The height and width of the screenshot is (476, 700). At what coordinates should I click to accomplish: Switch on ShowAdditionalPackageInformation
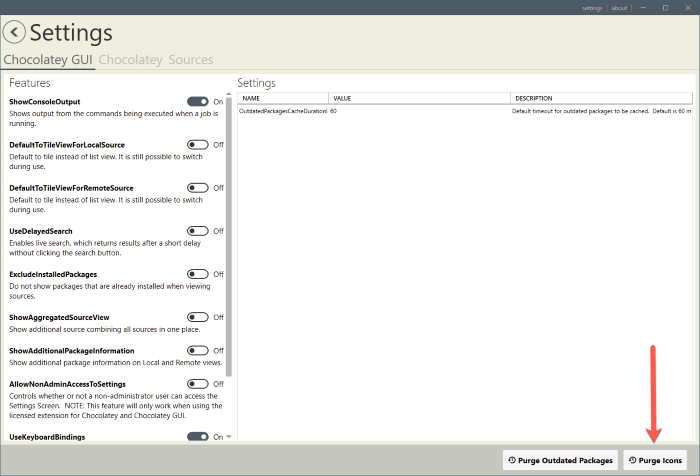(x=198, y=351)
